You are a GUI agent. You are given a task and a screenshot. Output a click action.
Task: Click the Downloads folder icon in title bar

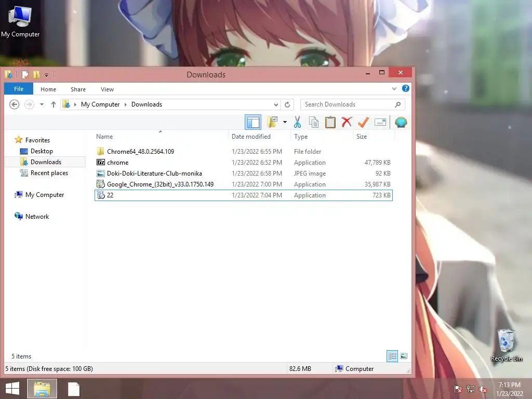pos(8,74)
